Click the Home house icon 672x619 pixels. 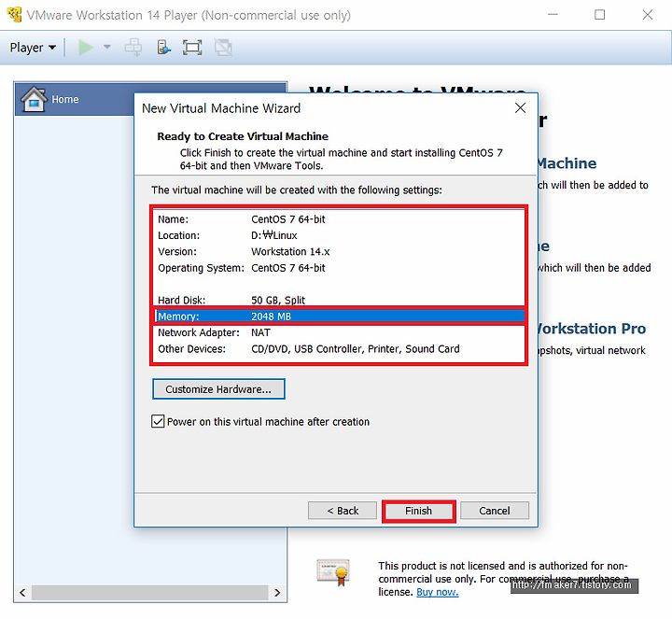(x=34, y=99)
